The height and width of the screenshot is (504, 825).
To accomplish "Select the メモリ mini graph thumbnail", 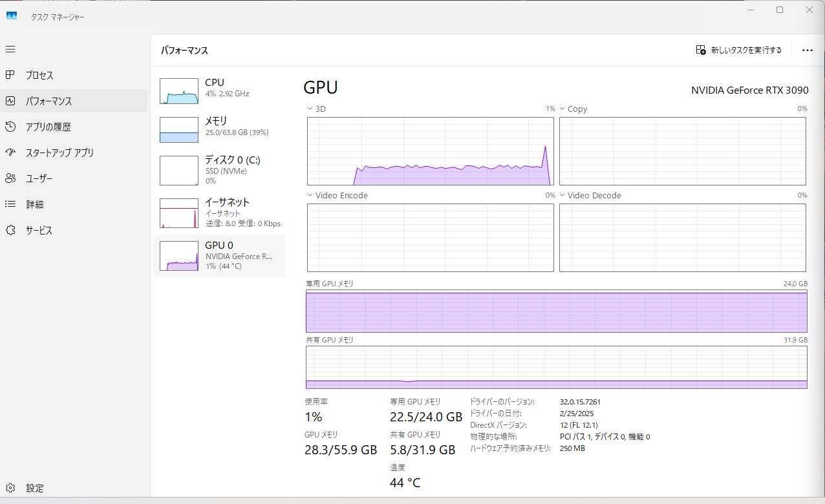I will [179, 129].
